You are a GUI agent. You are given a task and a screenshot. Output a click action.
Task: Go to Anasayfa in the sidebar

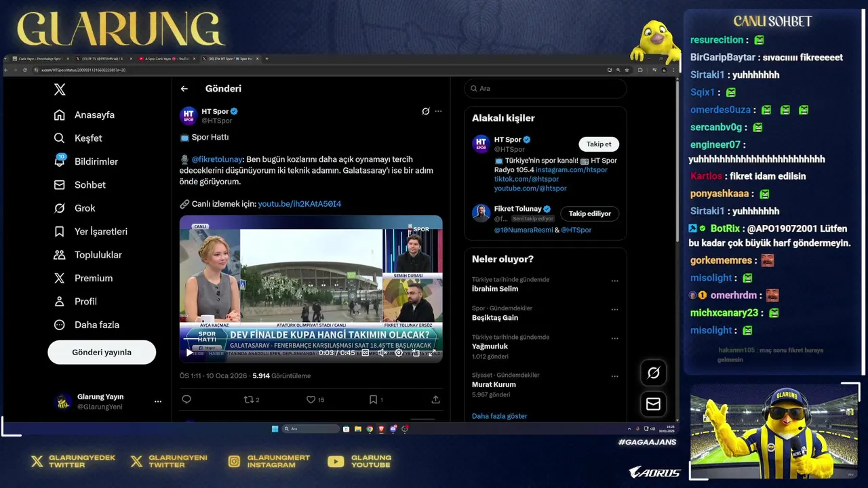click(84, 115)
